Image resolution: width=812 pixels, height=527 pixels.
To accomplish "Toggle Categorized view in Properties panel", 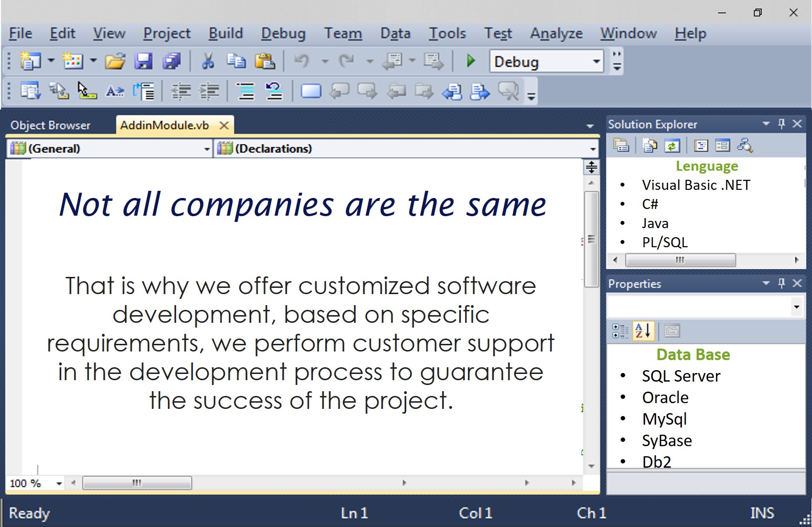I will [x=620, y=330].
